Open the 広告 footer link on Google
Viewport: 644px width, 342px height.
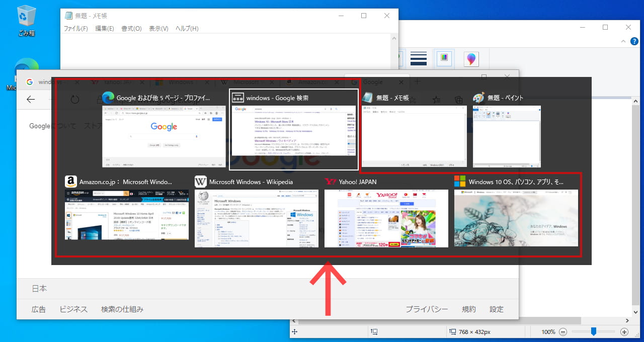click(x=38, y=309)
